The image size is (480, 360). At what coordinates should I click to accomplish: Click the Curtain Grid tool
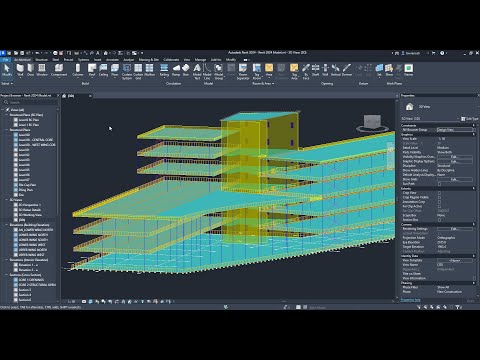138,72
